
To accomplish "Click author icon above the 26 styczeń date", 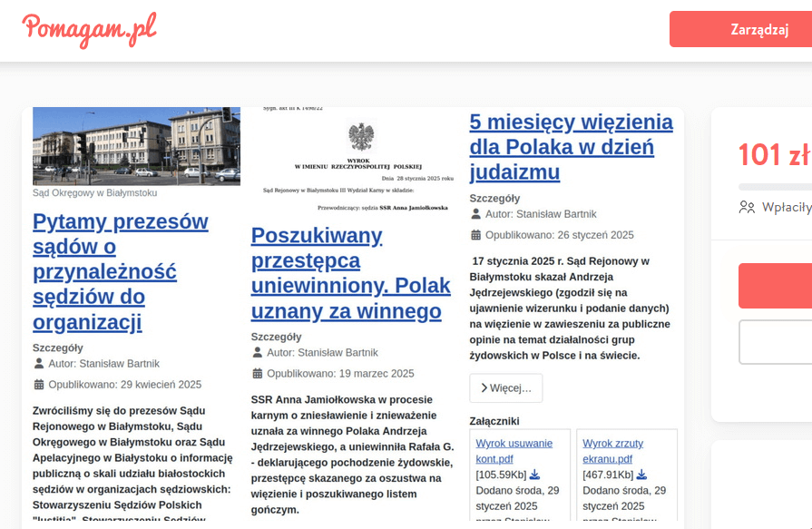I will click(476, 214).
